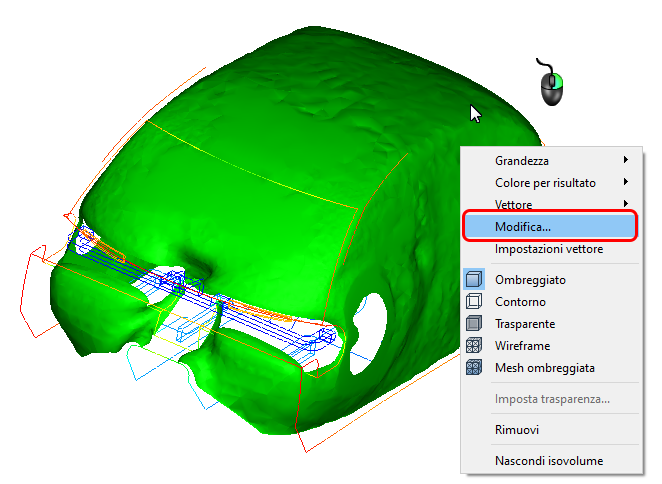This screenshot has height=484, width=662.
Task: Choose Modifica... from the context menu
Action: click(550, 227)
